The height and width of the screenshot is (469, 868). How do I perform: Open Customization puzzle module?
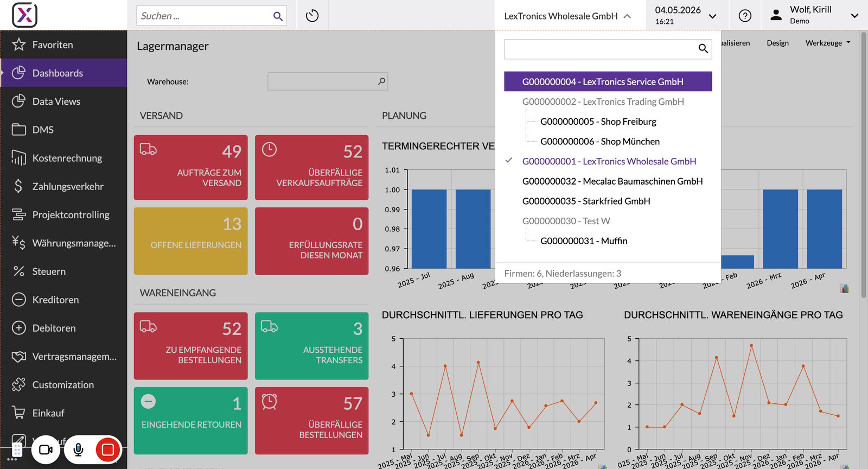[63, 384]
